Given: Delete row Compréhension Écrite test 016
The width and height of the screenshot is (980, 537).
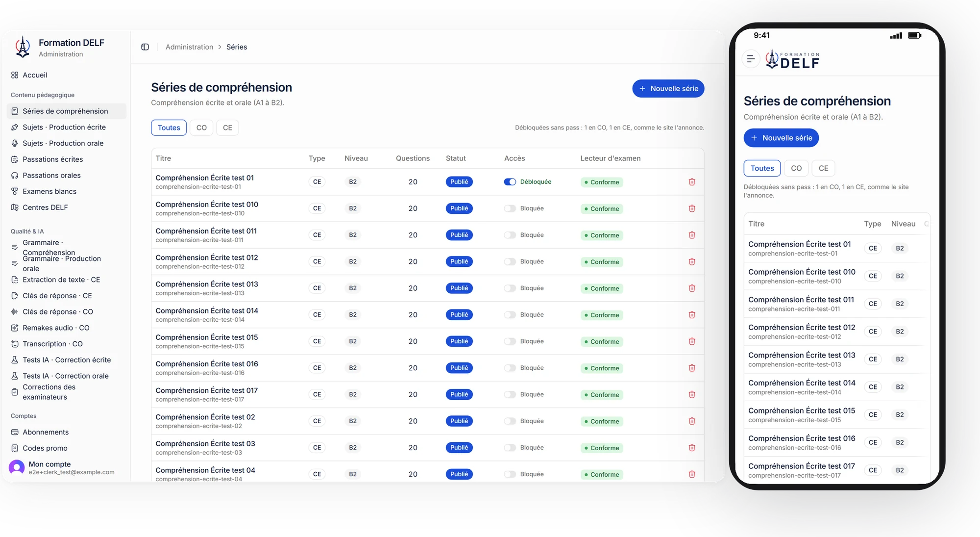Looking at the screenshot, I should (x=692, y=368).
